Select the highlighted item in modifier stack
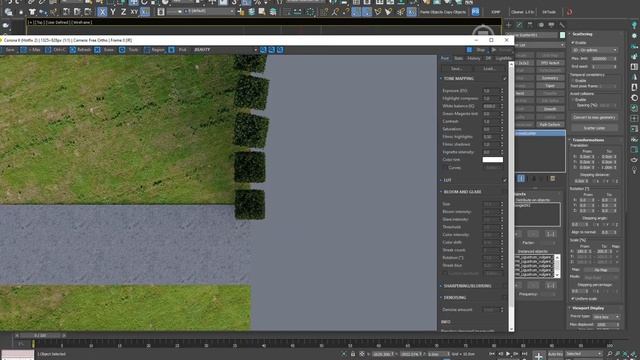 click(540, 133)
